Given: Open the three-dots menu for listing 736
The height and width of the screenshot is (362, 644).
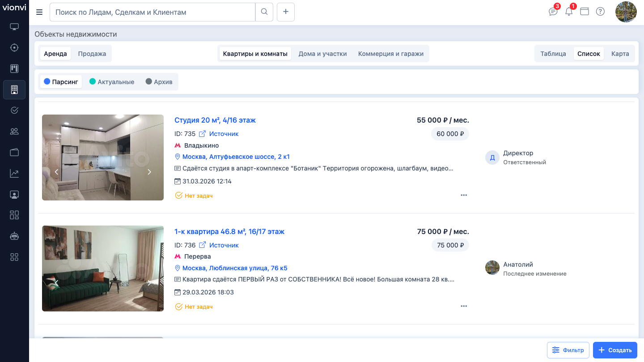Looking at the screenshot, I should coord(464,306).
